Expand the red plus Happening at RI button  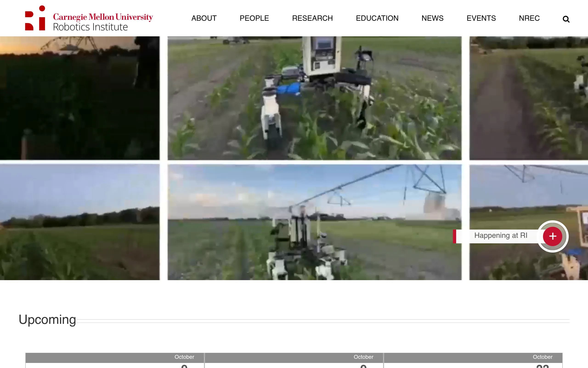(x=553, y=236)
